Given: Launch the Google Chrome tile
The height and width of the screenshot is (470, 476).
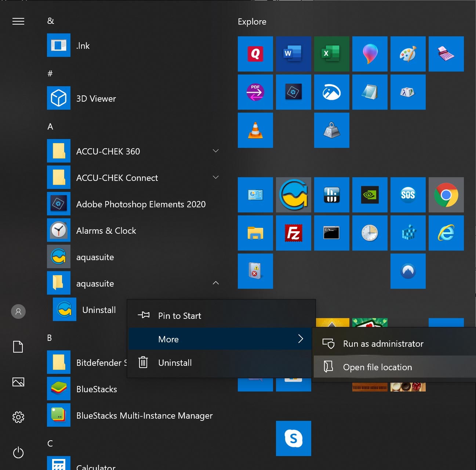Looking at the screenshot, I should (446, 195).
